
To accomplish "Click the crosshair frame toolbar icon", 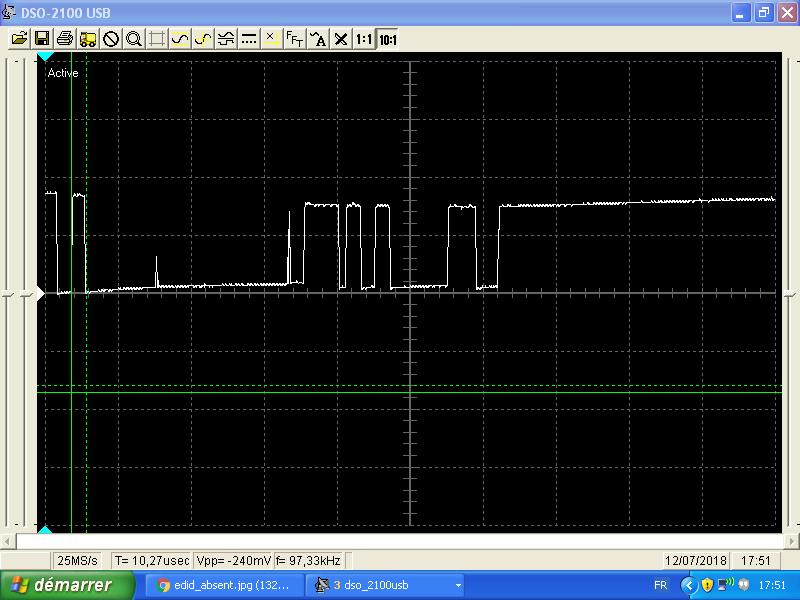I will [157, 39].
